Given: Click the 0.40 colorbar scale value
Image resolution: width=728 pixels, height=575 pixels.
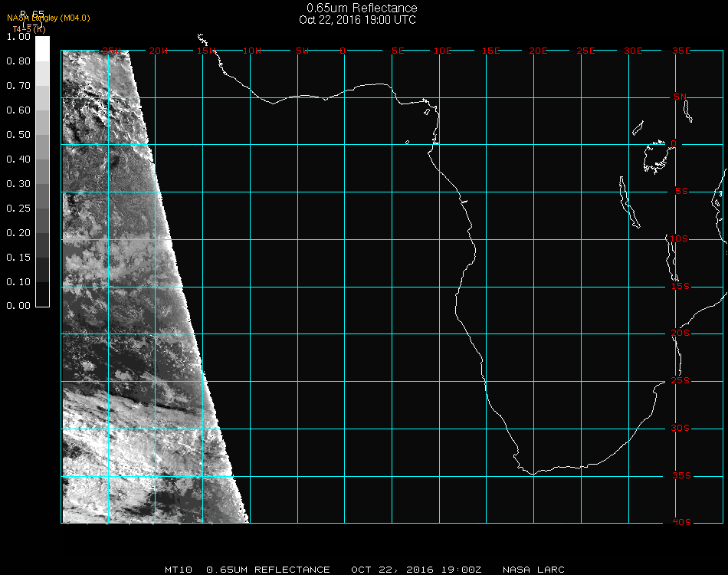Looking at the screenshot, I should [18, 159].
